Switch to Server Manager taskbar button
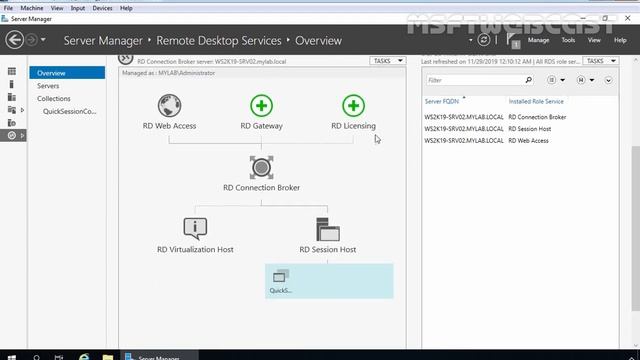The height and width of the screenshot is (360, 640). [159, 356]
